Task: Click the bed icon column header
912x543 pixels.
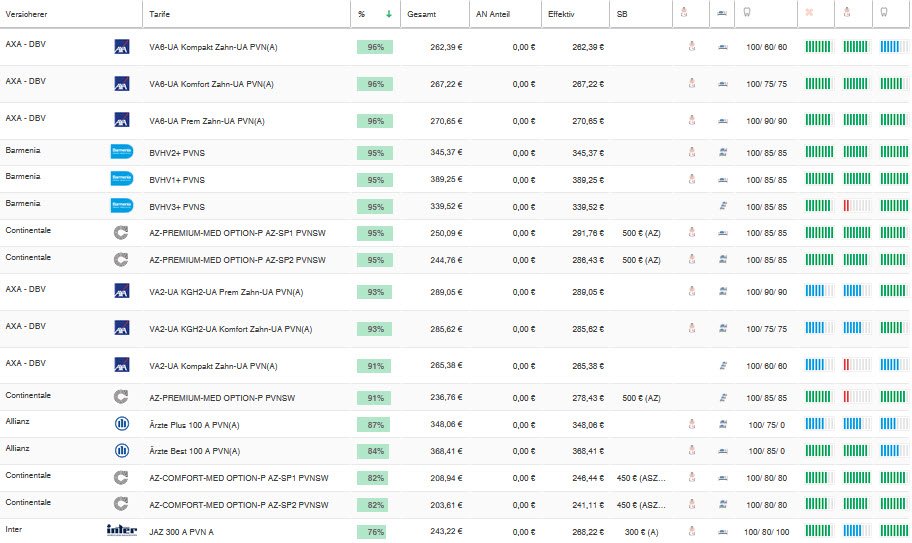Action: click(x=722, y=14)
